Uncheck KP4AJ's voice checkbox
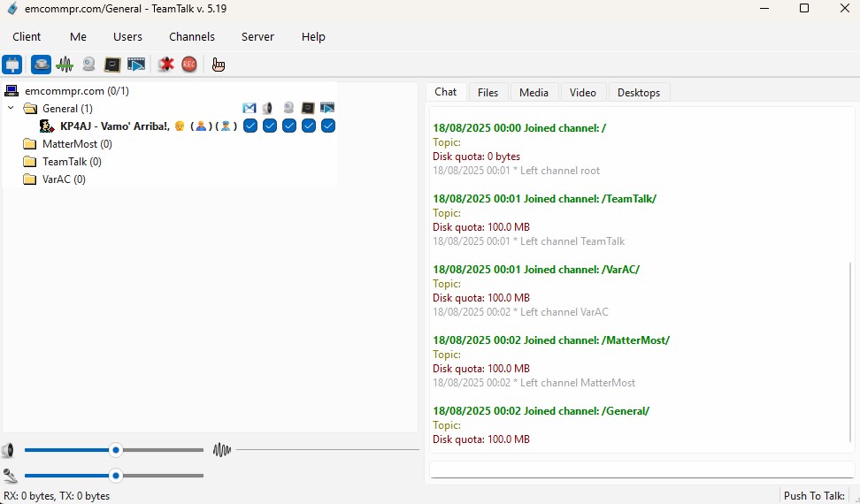Image resolution: width=860 pixels, height=504 pixels. [x=269, y=126]
